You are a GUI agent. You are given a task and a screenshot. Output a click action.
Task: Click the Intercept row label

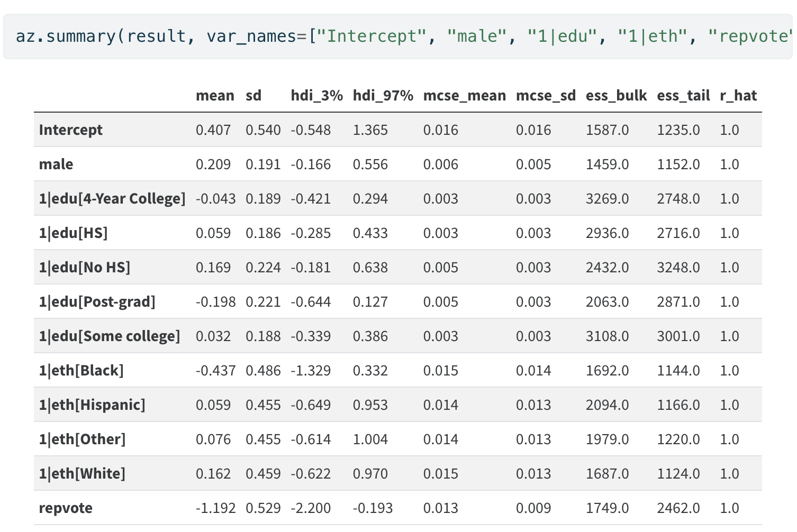(71, 130)
